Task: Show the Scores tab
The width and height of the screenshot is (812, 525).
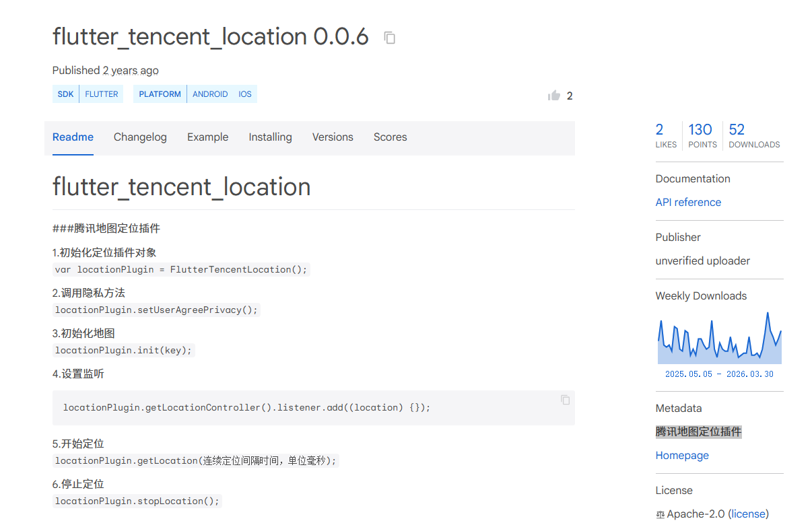Action: point(391,137)
